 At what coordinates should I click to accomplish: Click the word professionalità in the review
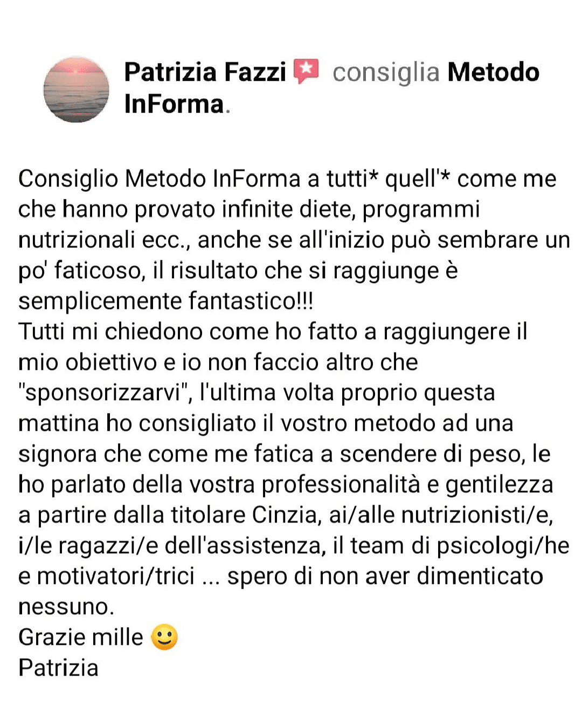click(x=341, y=485)
